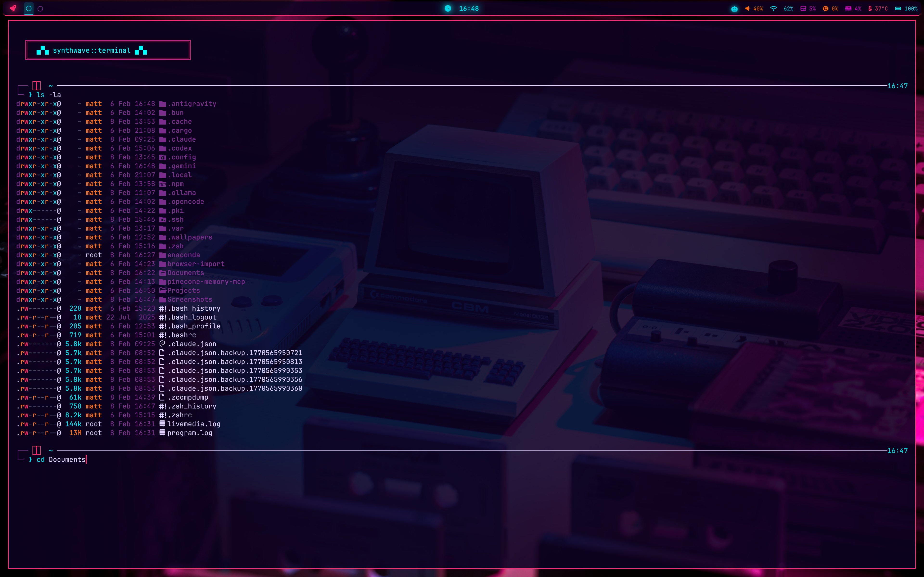Image resolution: width=924 pixels, height=577 pixels.
Task: Click the RAM memory icon showing 4%
Action: 848,9
